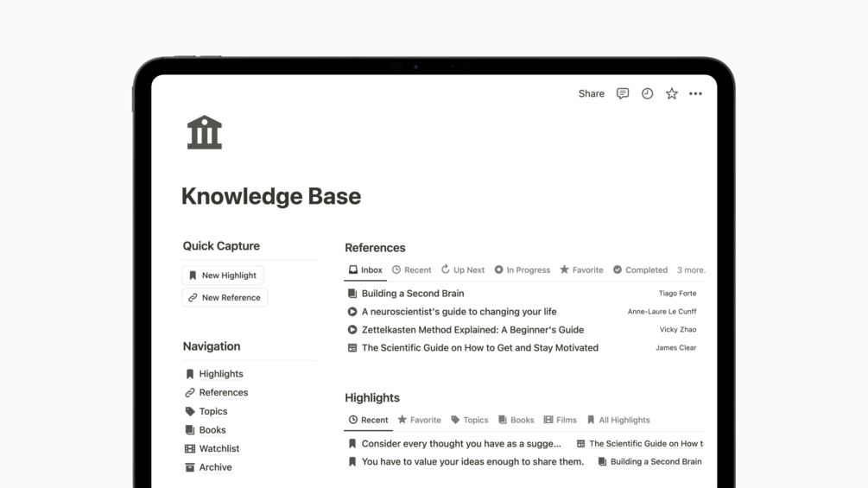Create a New Reference
Viewport: 868px width, 488px height.
coord(225,297)
